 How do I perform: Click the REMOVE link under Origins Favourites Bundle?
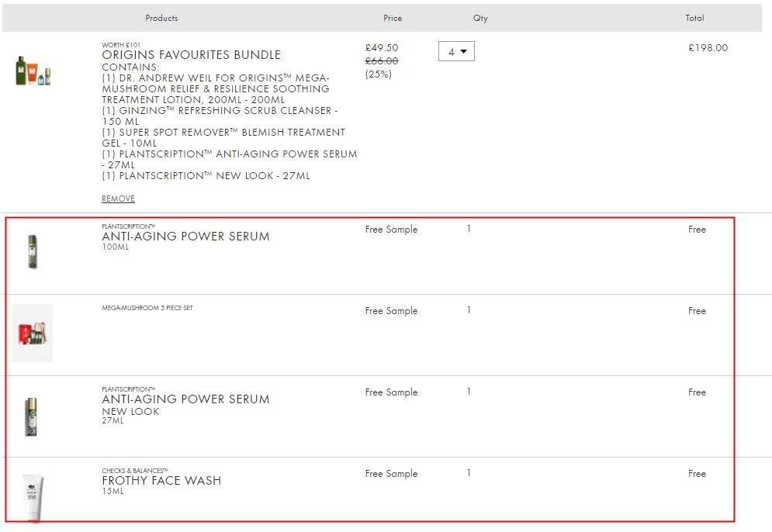(x=118, y=199)
